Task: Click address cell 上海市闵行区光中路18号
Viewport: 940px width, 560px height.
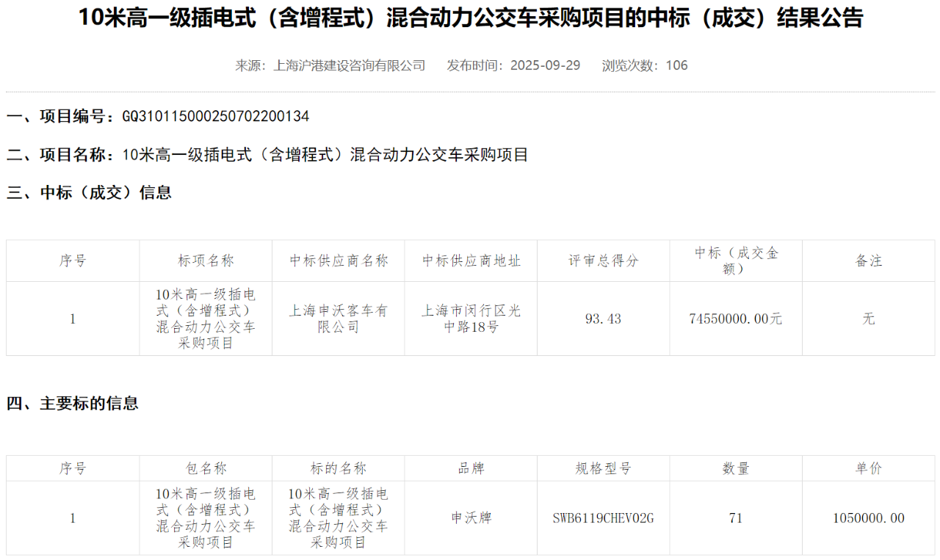Action: [x=471, y=319]
